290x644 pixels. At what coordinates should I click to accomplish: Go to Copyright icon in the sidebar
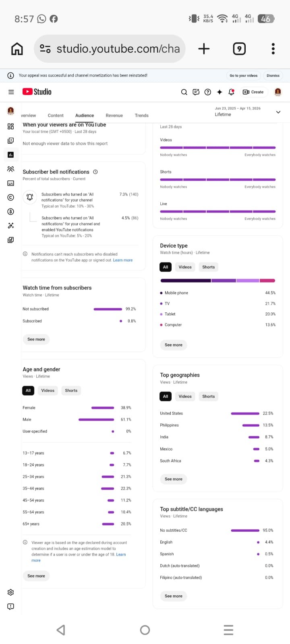tap(11, 197)
